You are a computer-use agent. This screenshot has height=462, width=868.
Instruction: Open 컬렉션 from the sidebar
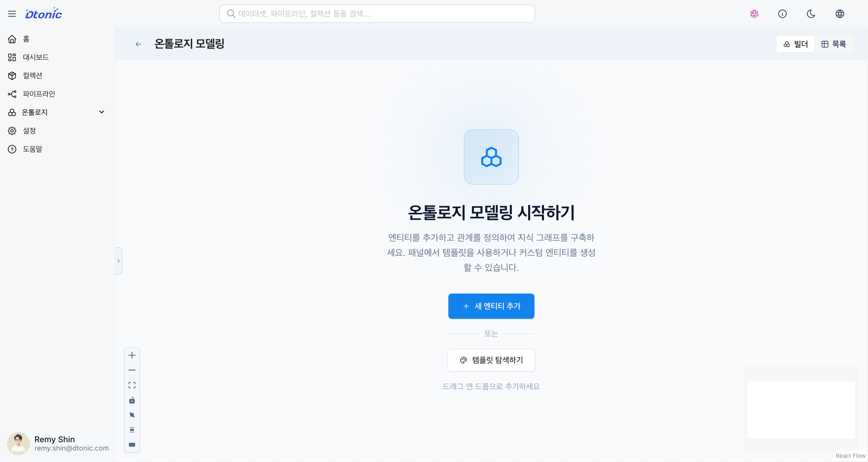point(32,75)
